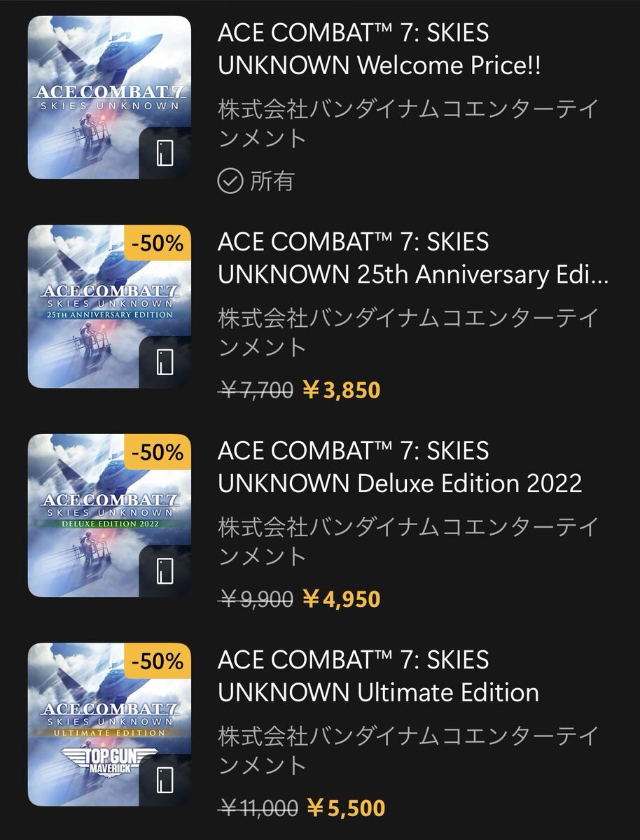Click the struck-through ¥11,000 original price
The image size is (640, 840).
(x=258, y=808)
